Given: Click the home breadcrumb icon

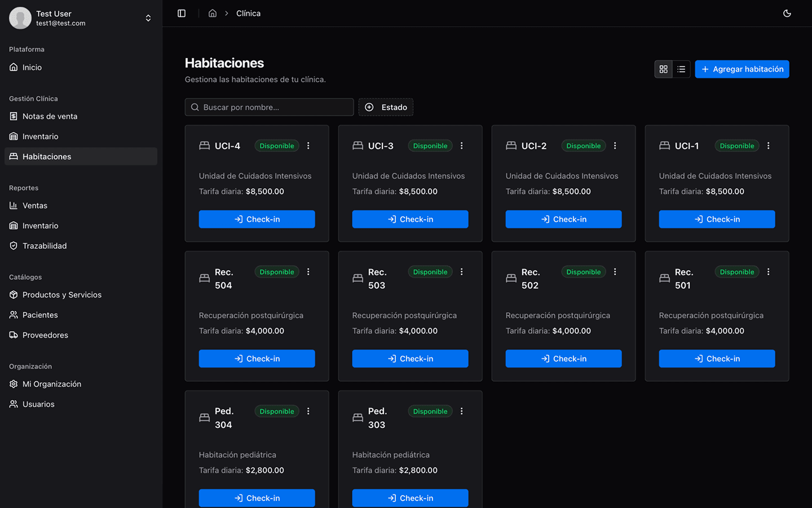Looking at the screenshot, I should 213,14.
